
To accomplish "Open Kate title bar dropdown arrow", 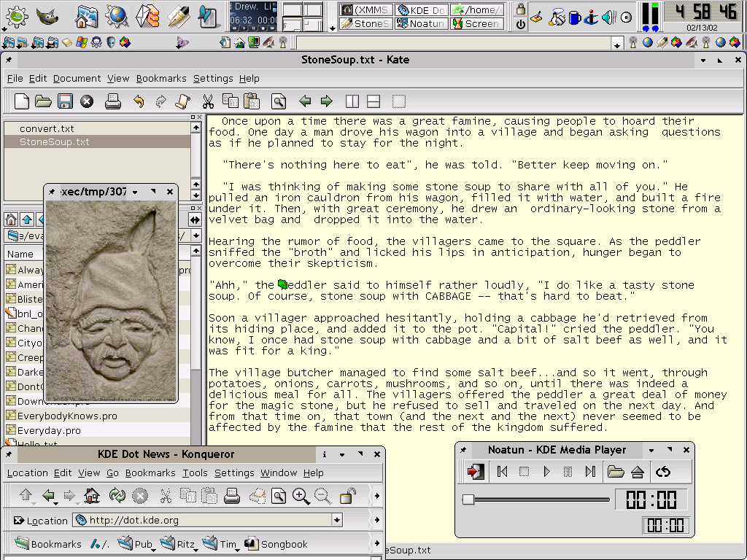I will pyautogui.click(x=703, y=60).
